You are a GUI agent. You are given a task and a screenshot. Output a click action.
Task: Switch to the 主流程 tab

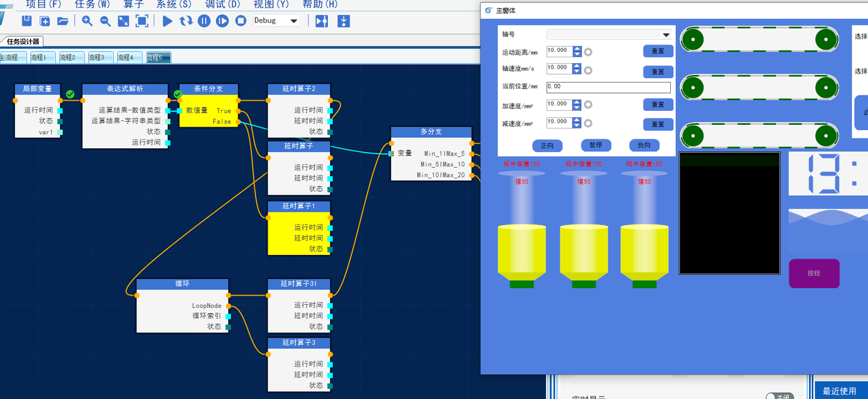(12, 57)
